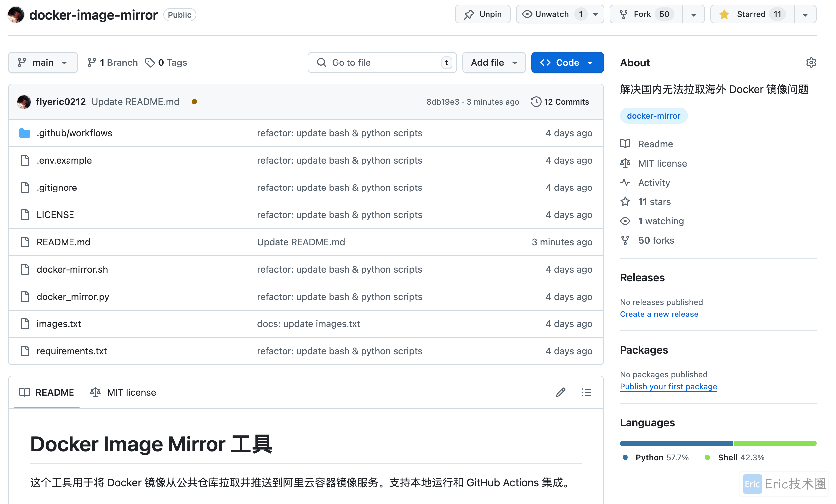Open the docker-mirror.sh file
The width and height of the screenshot is (836, 504).
pyautogui.click(x=72, y=269)
